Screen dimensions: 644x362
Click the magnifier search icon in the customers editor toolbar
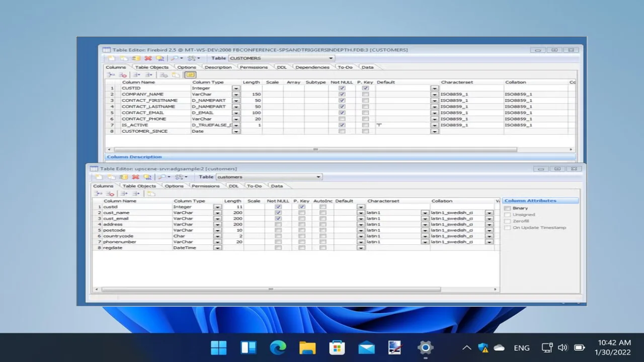coord(162,177)
